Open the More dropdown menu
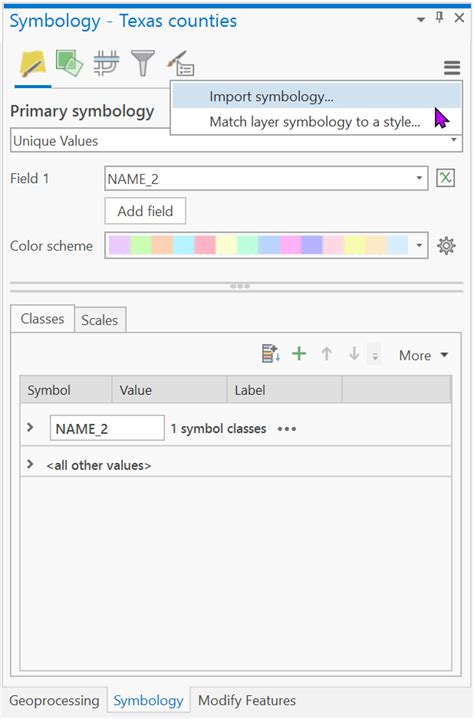The width and height of the screenshot is (474, 719). click(x=423, y=355)
